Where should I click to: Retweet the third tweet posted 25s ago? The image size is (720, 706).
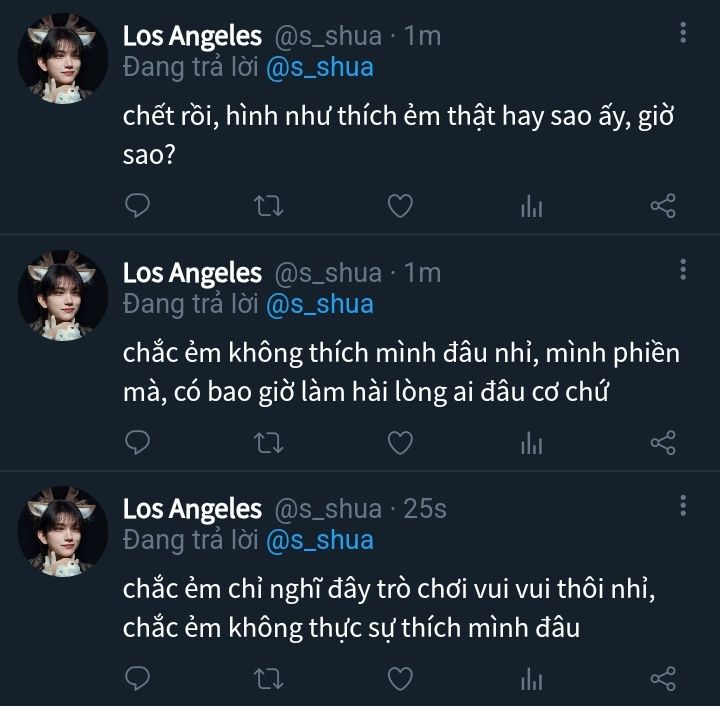269,679
